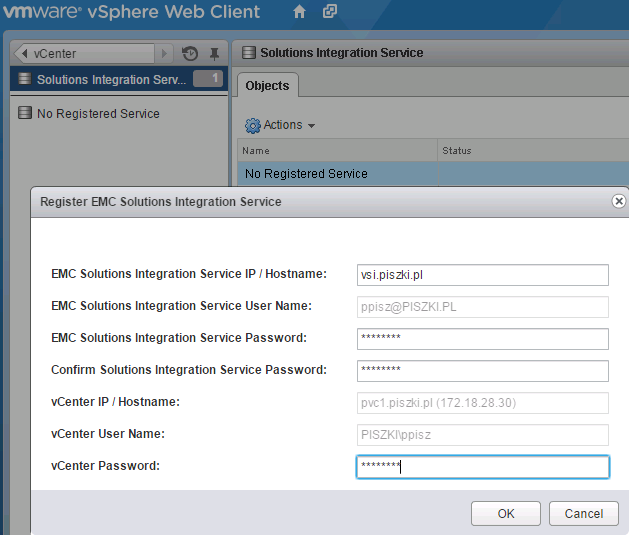
Task: Click the Confirm Password field
Action: [482, 371]
